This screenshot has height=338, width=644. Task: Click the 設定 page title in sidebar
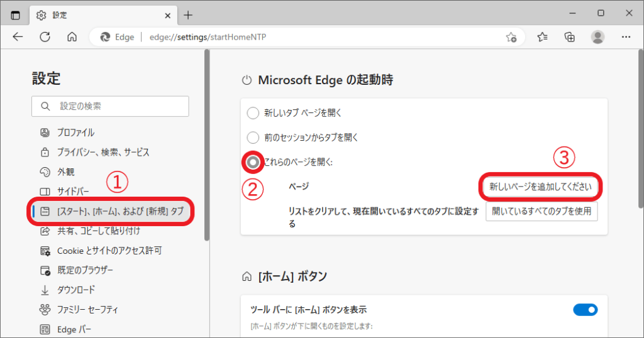click(x=46, y=79)
